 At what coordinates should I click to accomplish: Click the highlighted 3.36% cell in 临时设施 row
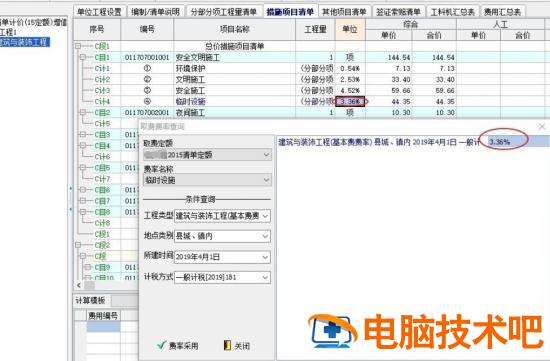[350, 102]
